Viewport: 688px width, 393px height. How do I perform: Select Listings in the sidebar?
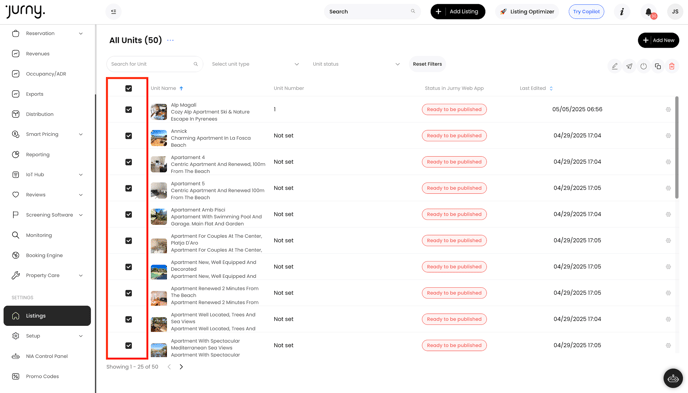tap(47, 316)
